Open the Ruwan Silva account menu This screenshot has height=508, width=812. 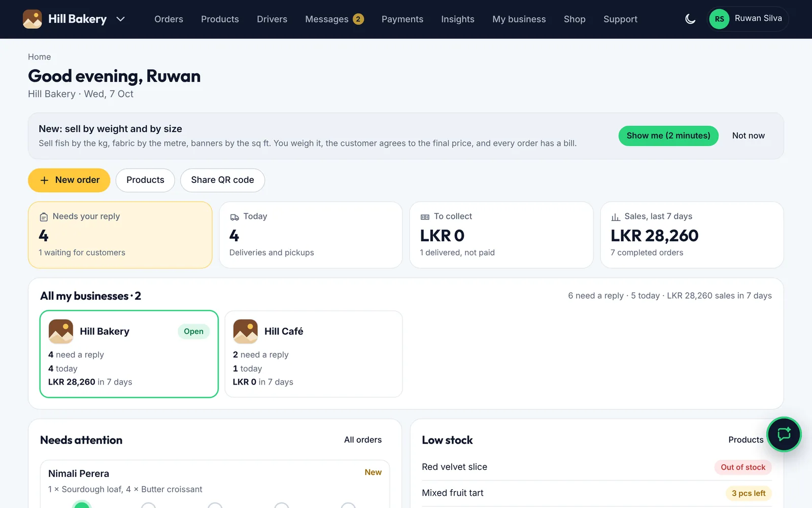coord(748,19)
